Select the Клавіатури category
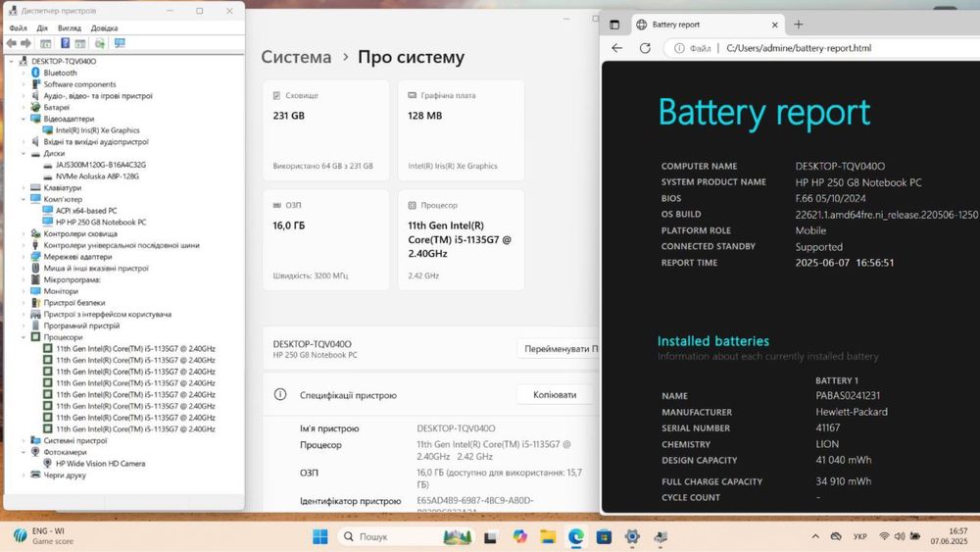Image resolution: width=980 pixels, height=552 pixels. tap(63, 187)
